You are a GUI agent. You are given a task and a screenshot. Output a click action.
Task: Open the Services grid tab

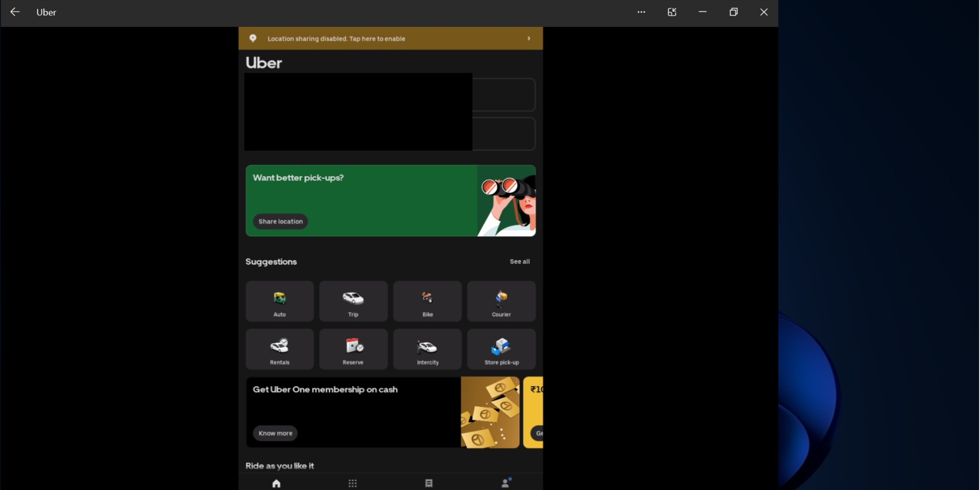tap(352, 483)
